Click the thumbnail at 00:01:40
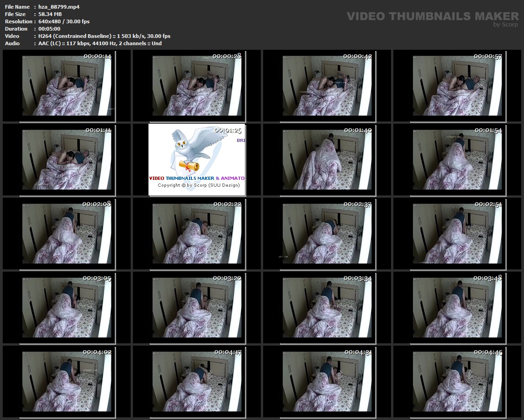The height and width of the screenshot is (420, 524). coord(327,160)
